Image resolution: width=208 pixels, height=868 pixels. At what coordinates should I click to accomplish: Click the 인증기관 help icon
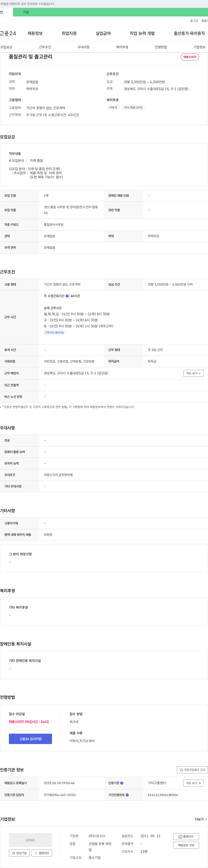(x=122, y=783)
